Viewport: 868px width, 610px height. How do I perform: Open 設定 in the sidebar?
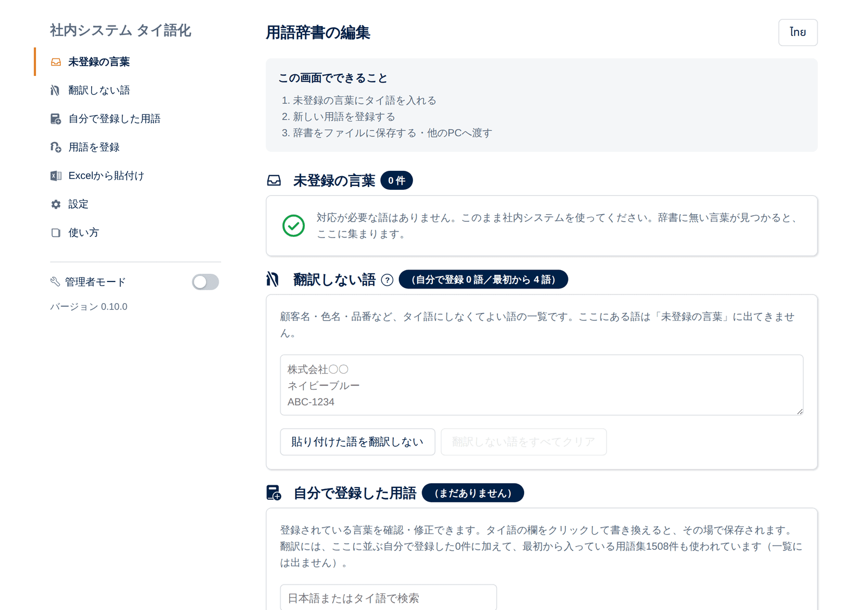[x=128, y=204]
